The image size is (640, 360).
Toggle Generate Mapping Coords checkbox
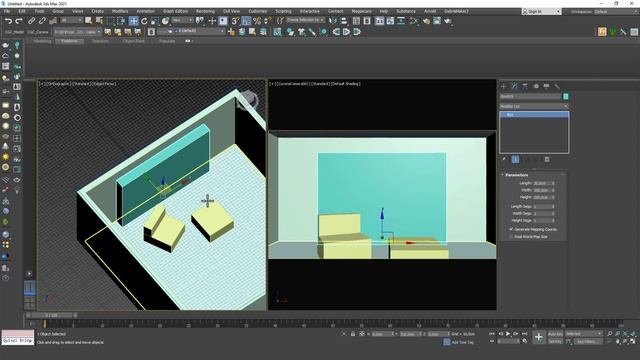[x=511, y=229]
